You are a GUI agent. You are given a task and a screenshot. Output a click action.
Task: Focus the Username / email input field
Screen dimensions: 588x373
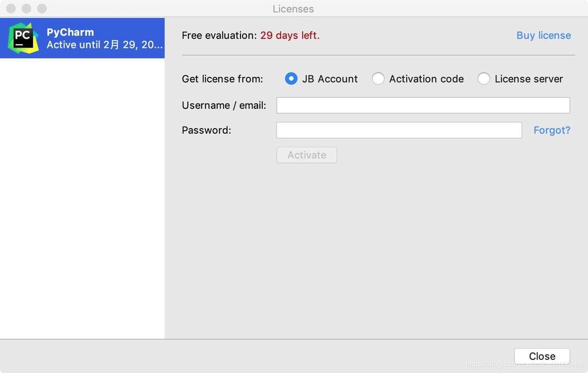[423, 105]
